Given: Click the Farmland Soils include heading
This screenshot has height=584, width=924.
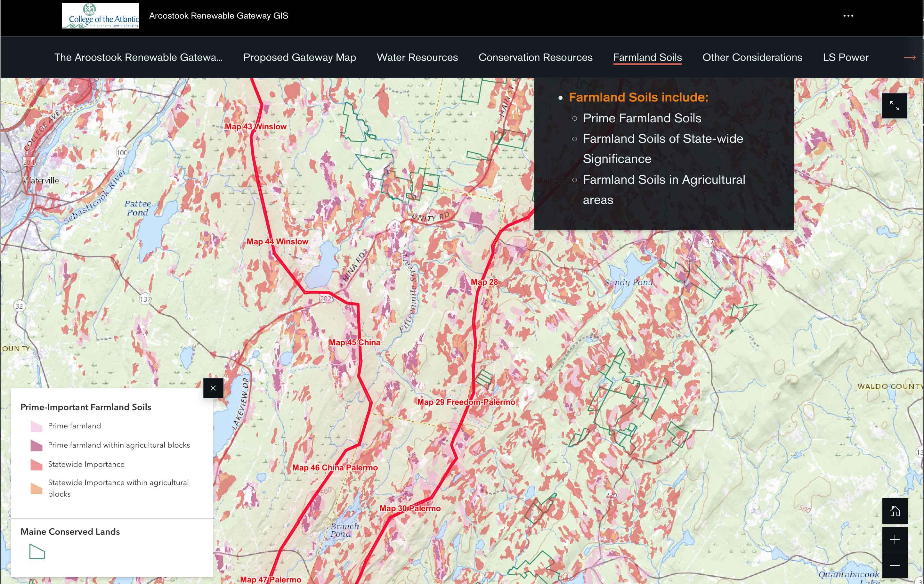Looking at the screenshot, I should pos(638,97).
